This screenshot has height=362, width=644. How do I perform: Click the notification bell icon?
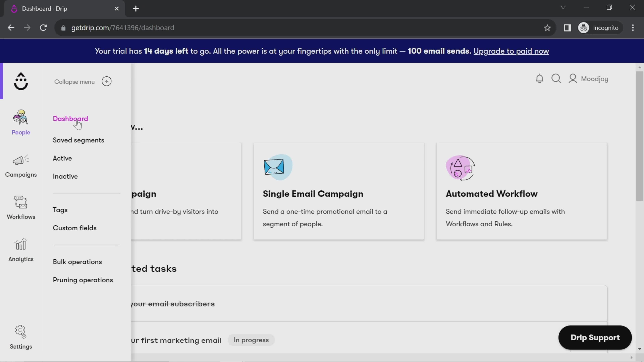540,79
